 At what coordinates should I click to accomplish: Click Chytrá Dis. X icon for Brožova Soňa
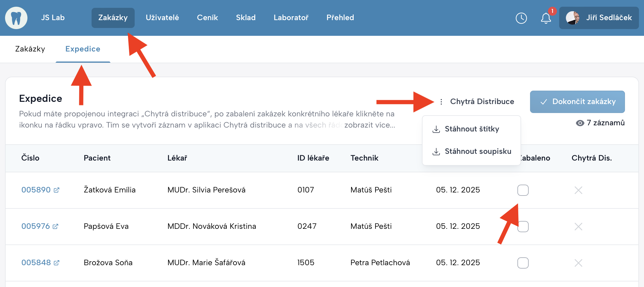(578, 263)
